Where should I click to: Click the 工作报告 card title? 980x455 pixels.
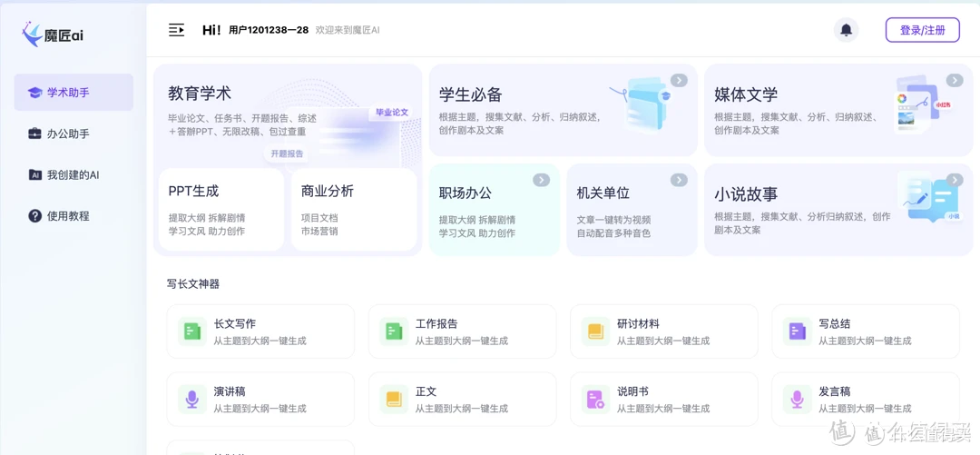436,324
